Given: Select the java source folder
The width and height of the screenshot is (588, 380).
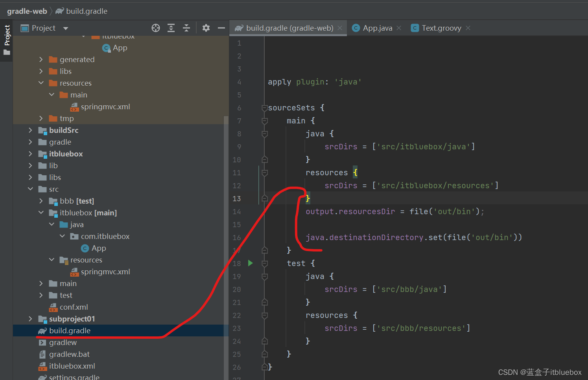Looking at the screenshot, I should (77, 224).
